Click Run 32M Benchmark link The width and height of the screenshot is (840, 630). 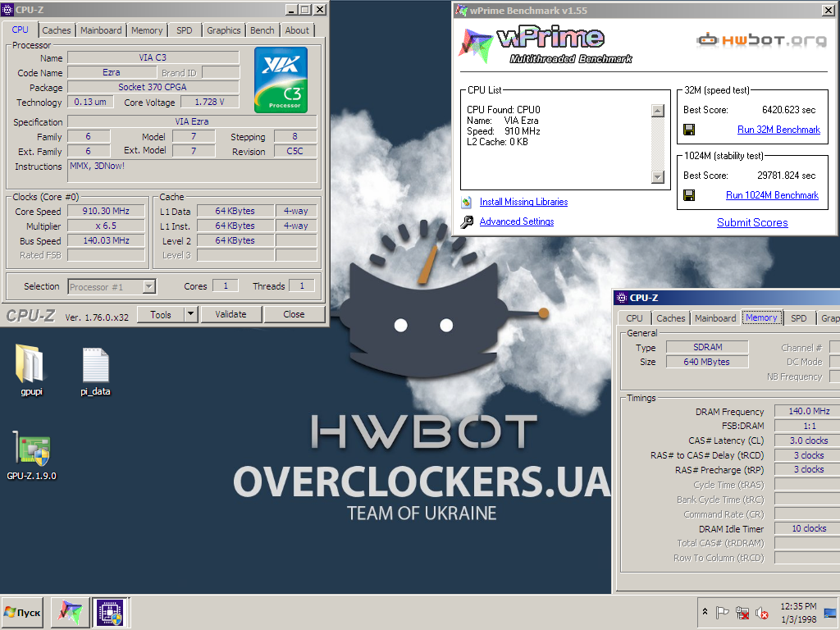tap(778, 130)
